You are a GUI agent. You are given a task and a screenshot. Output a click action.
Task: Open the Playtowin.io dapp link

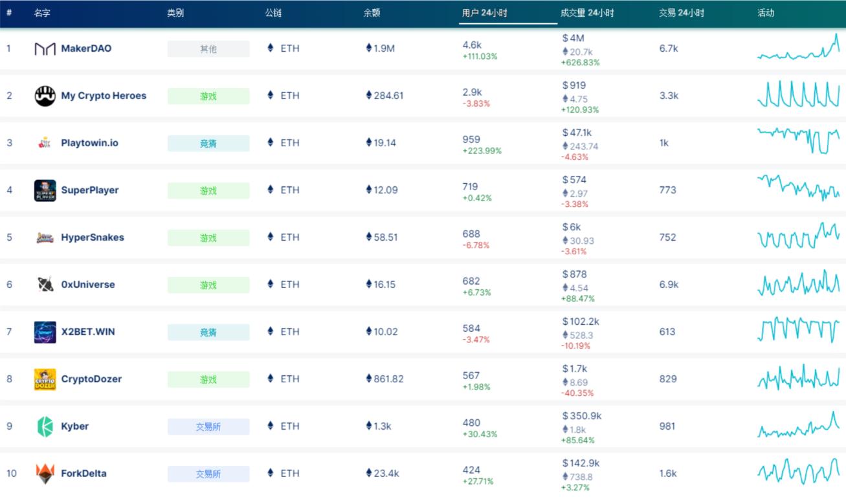[89, 143]
